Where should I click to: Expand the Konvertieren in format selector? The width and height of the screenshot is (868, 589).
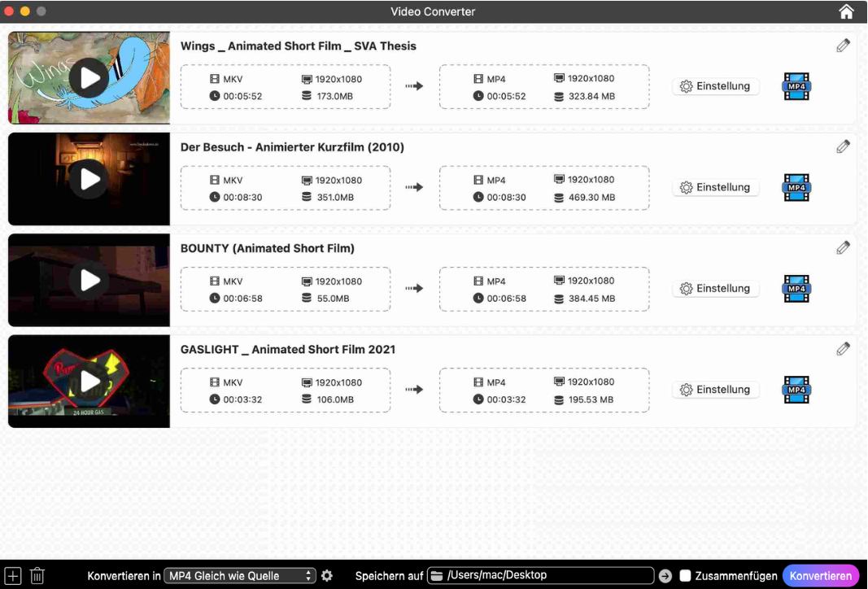(x=240, y=574)
